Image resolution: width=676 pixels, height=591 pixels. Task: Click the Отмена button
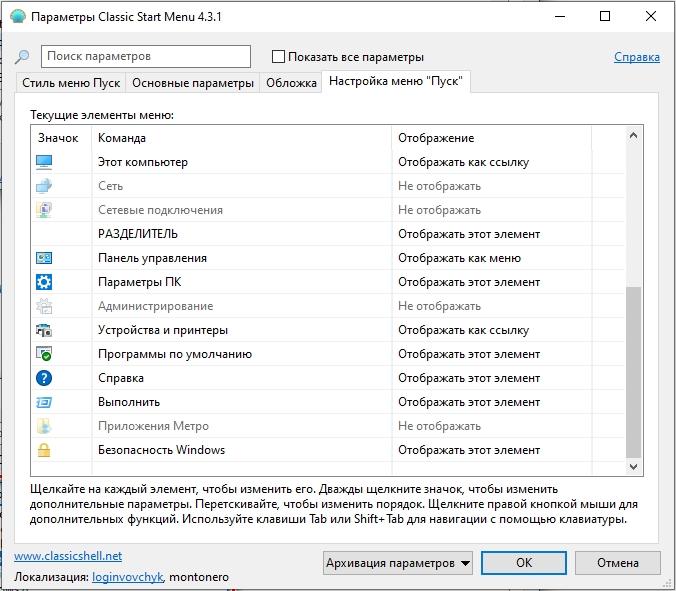(x=618, y=563)
